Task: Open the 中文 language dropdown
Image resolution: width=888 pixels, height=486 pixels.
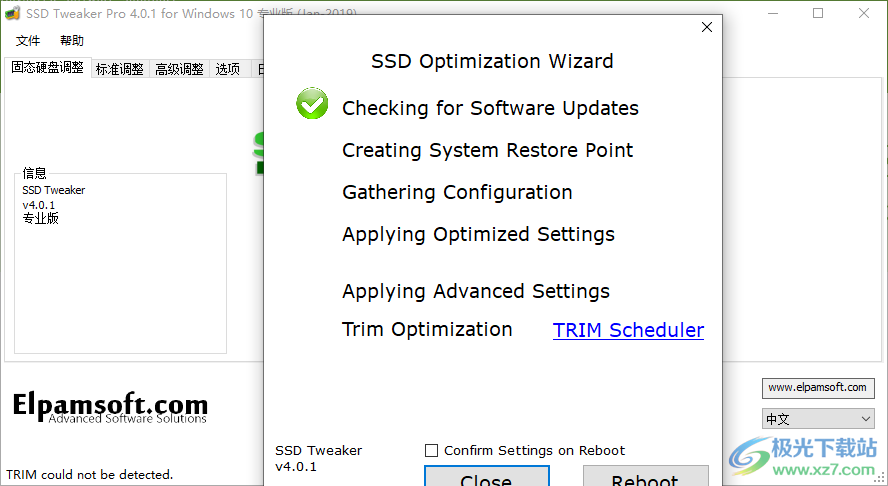Action: 818,419
